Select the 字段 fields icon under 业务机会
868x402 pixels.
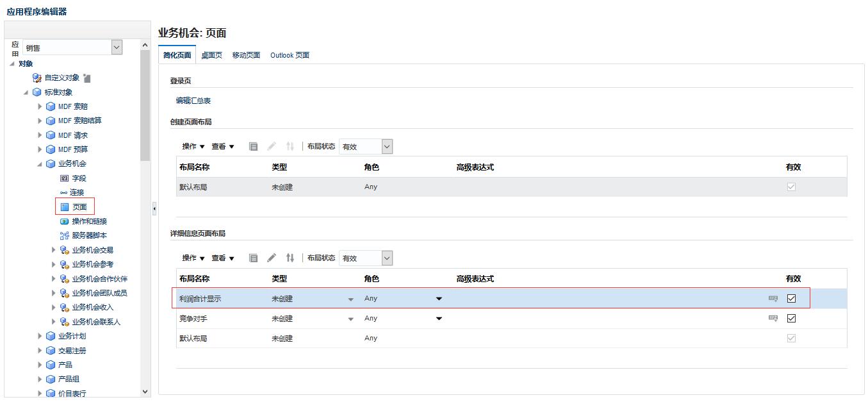(x=64, y=178)
